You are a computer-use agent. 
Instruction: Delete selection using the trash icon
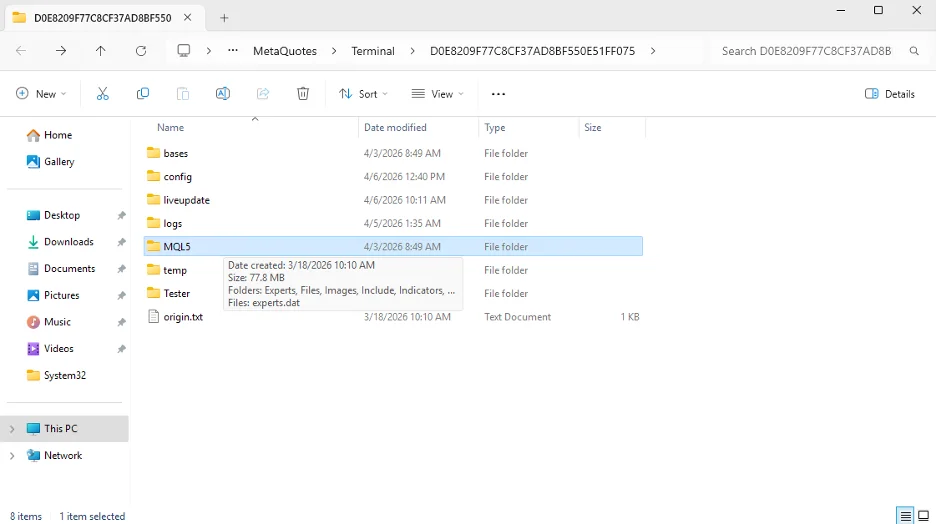click(x=303, y=93)
